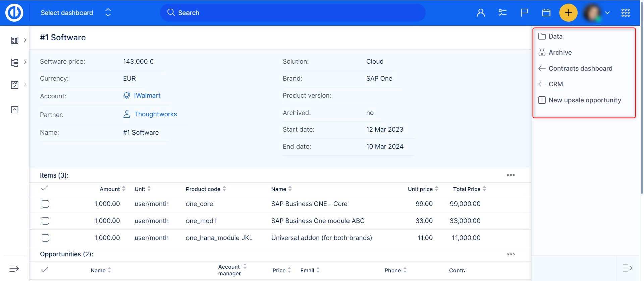Screen dimensions: 644x281
Task: Open the task checklist icon in header
Action: pyautogui.click(x=502, y=13)
